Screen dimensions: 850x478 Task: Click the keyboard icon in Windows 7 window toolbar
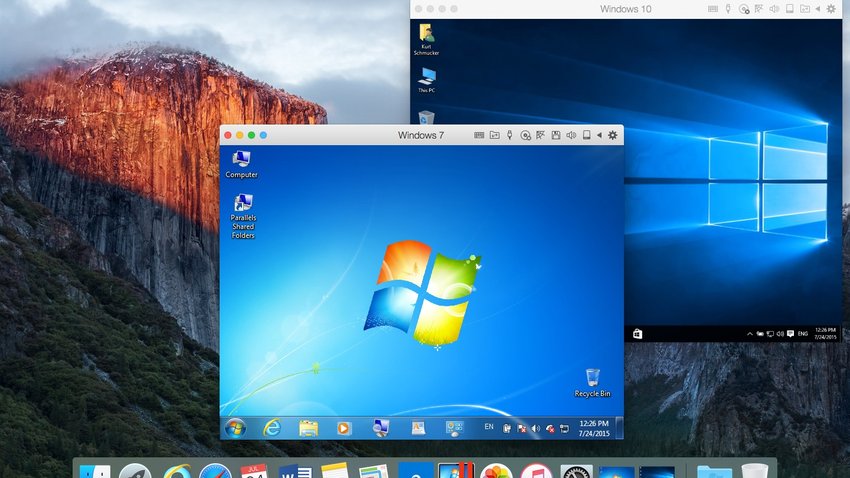click(x=479, y=135)
